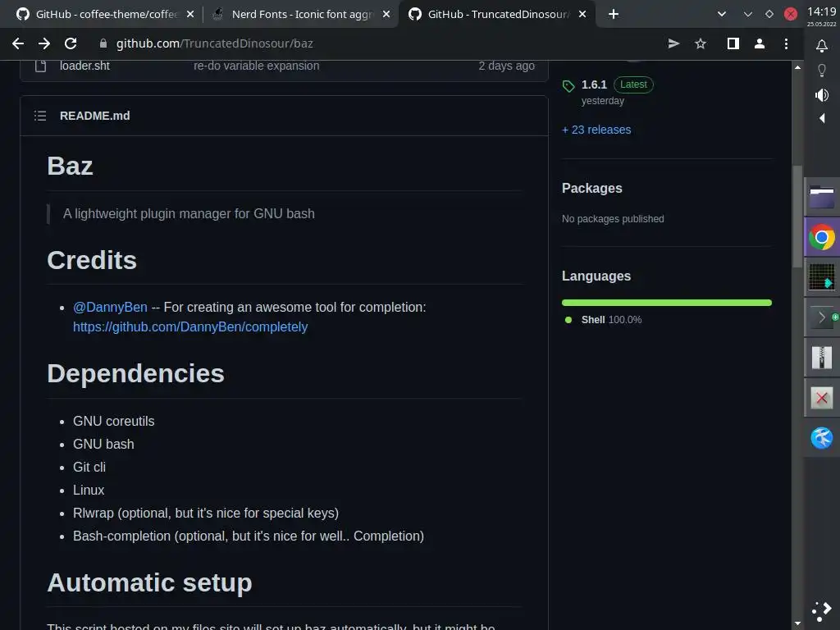Close the TruncatedDinosaur GitHub tab
Screen dimensions: 840x630
[582, 15]
